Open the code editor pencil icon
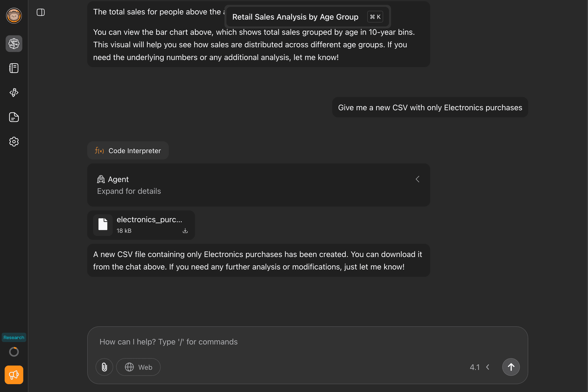 [14, 93]
